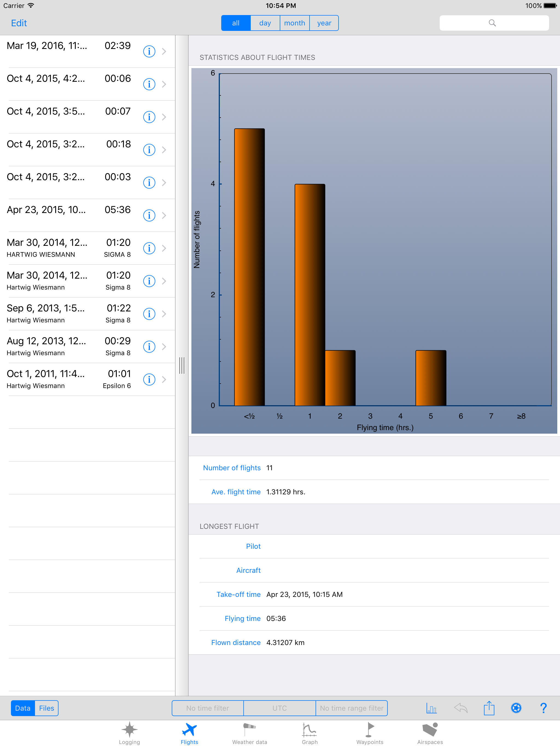Open info for Apr 23, 2015 flight
This screenshot has width=560, height=747.
(149, 215)
